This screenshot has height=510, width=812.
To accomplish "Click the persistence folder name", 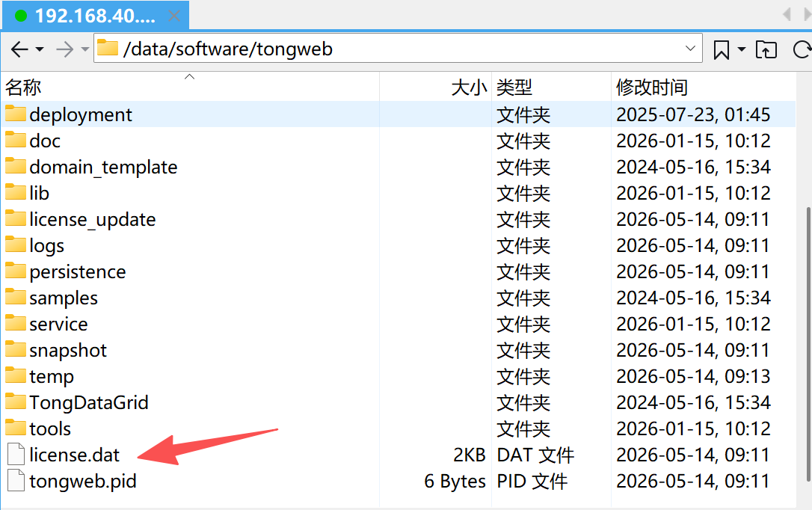I will pyautogui.click(x=78, y=272).
